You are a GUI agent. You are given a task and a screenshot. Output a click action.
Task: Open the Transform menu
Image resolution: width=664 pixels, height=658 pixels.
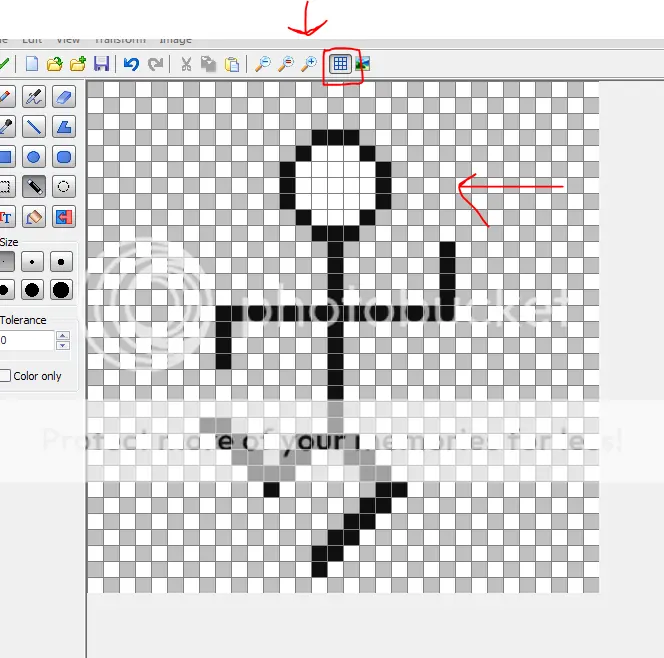[120, 40]
